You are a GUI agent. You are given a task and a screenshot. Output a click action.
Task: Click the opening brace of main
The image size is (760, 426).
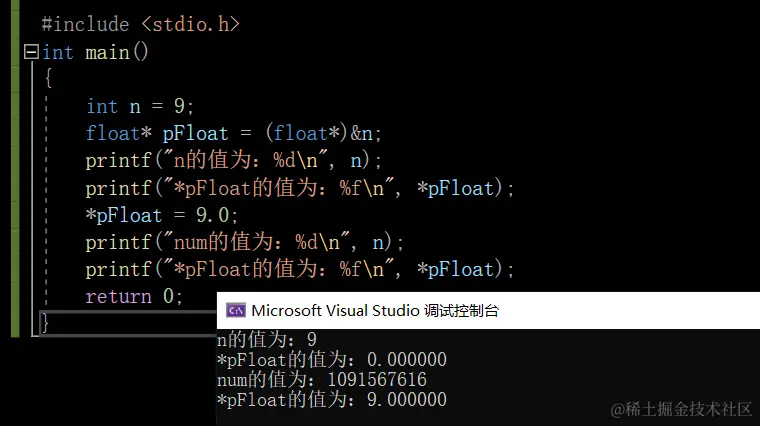(48, 78)
